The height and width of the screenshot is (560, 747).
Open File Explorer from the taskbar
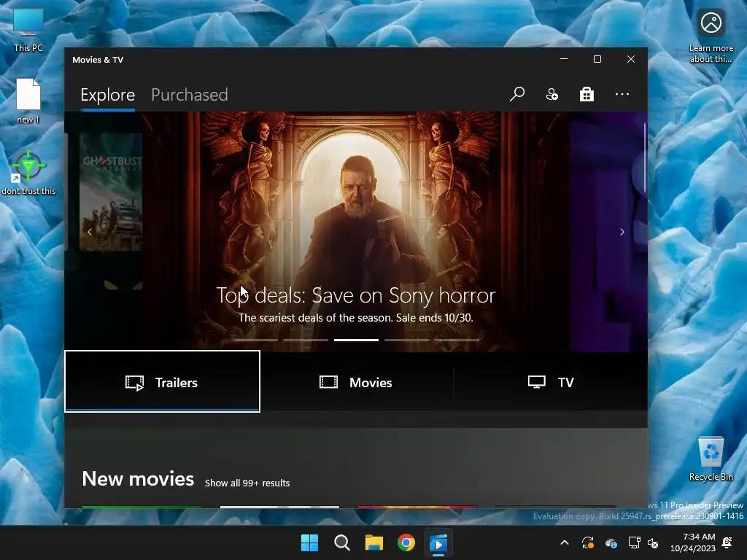374,542
